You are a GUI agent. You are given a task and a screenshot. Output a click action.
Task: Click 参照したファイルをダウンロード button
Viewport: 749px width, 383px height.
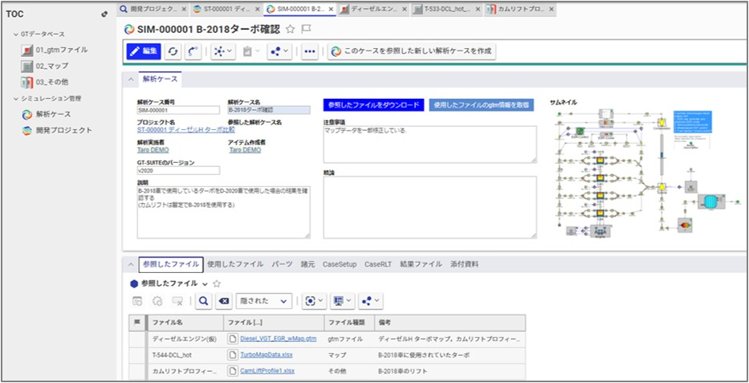pos(374,105)
